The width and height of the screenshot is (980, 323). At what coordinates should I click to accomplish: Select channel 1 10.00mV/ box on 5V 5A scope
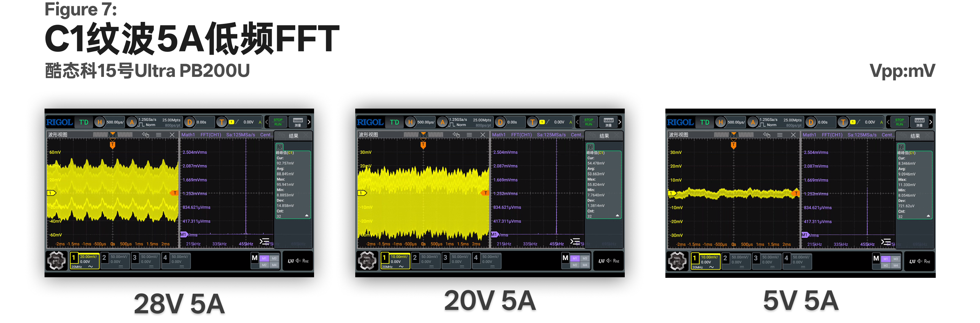tap(706, 261)
